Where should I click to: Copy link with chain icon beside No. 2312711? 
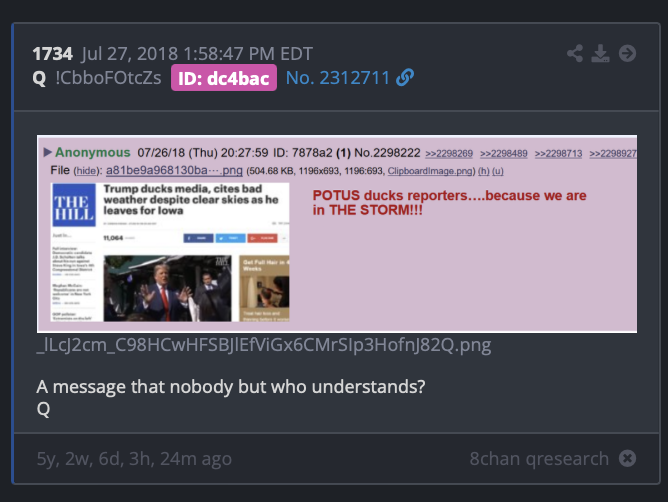pos(405,78)
